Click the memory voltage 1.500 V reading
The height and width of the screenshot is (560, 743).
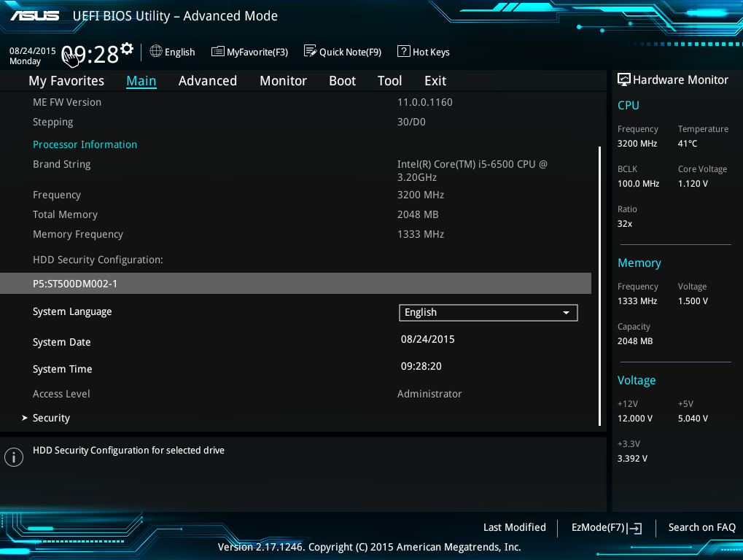[x=693, y=301]
